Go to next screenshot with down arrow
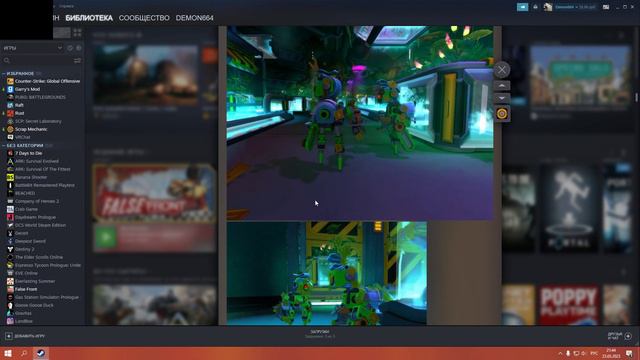The width and height of the screenshot is (640, 360). [x=502, y=98]
